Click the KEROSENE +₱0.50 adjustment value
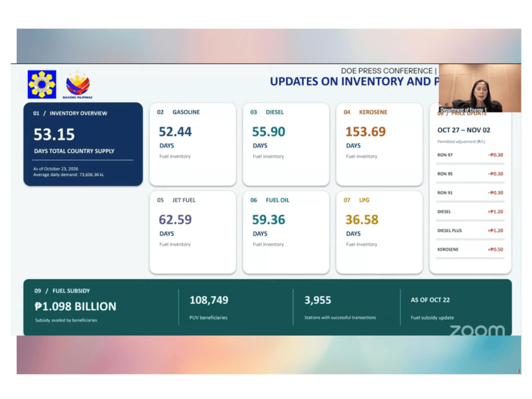Screen dimensions: 532x399 495,249
